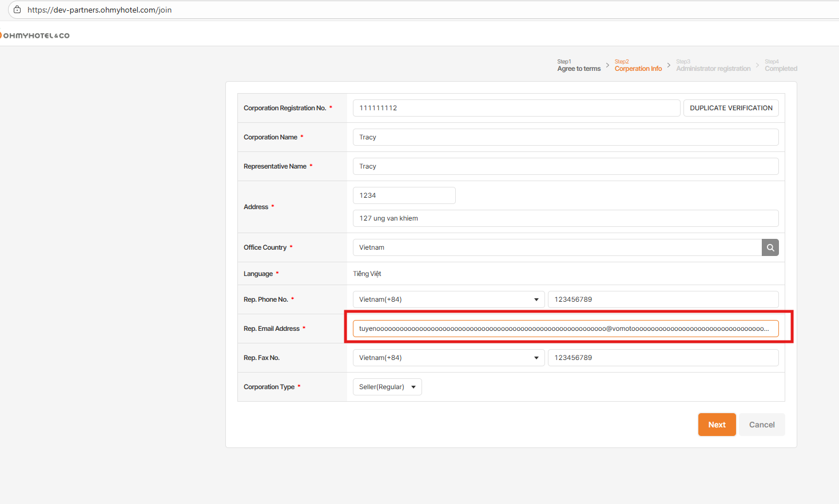Select Step3 Administrator registration step
Image resolution: width=839 pixels, height=504 pixels.
[x=713, y=66]
